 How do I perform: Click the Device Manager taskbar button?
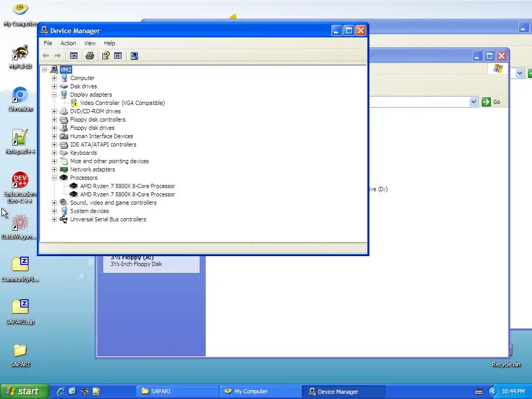pyautogui.click(x=344, y=392)
